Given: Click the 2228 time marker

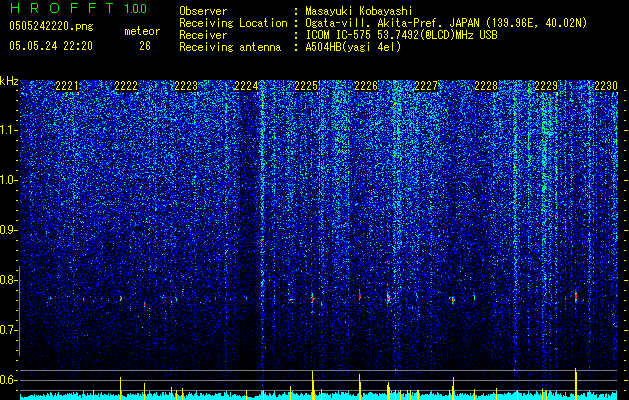Looking at the screenshot, I should click(486, 86).
